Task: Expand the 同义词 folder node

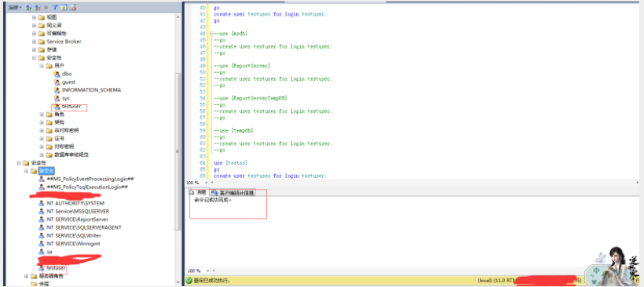Action: 34,25
